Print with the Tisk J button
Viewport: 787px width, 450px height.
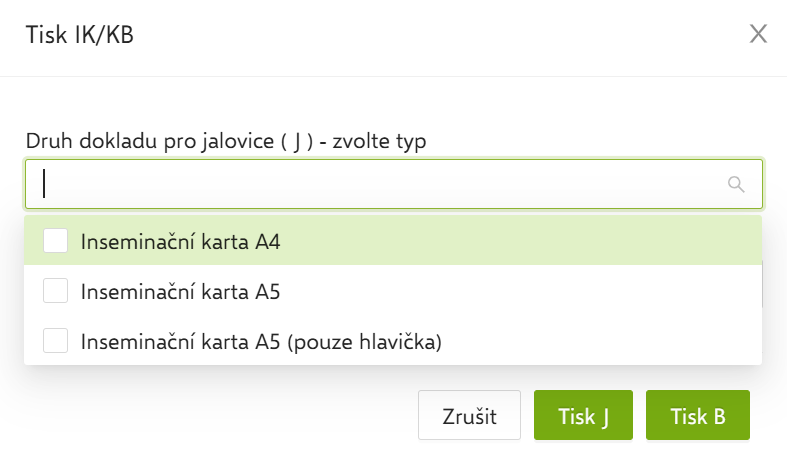coord(583,416)
